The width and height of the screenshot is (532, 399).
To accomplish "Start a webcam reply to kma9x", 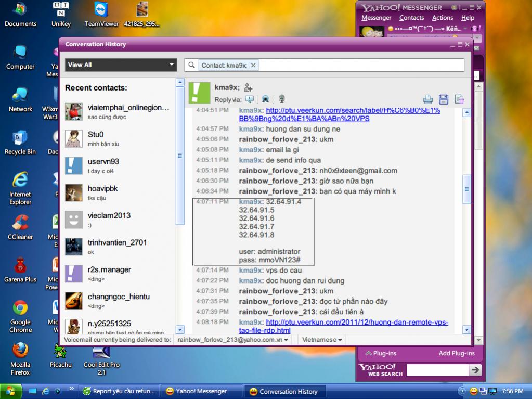I will (265, 99).
